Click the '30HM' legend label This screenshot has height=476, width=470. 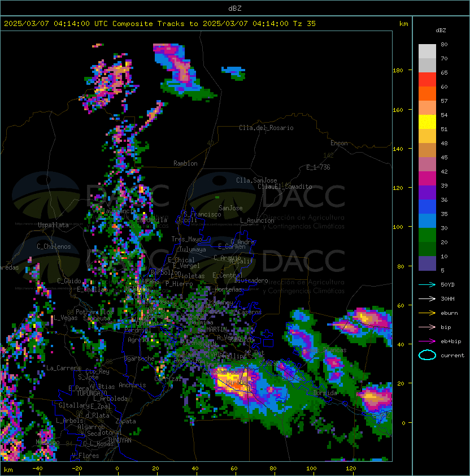[x=447, y=298]
